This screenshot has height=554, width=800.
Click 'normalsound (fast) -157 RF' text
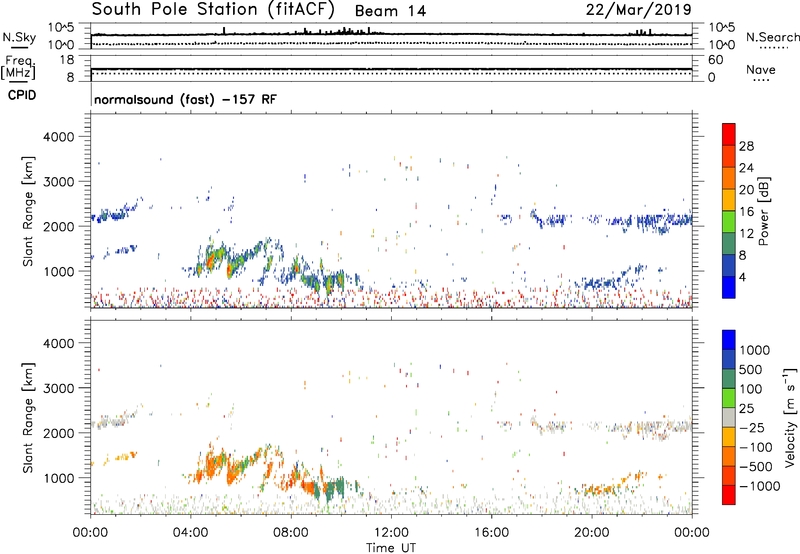pos(185,99)
